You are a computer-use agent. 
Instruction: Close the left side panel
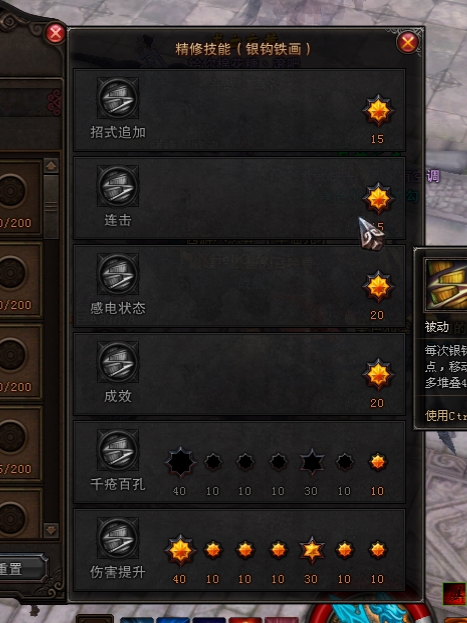point(55,33)
